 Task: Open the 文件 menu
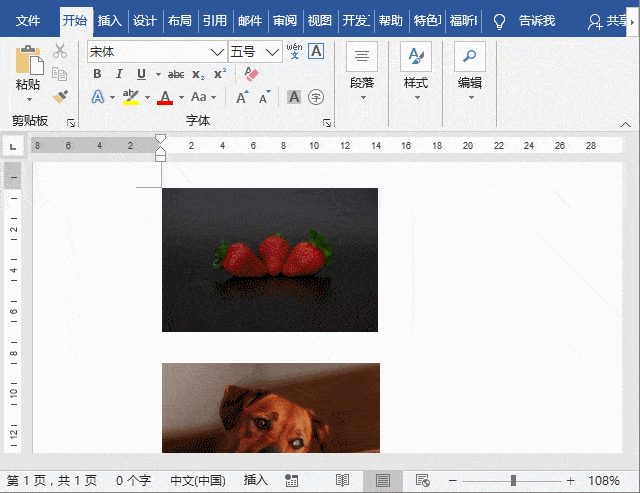click(x=28, y=21)
